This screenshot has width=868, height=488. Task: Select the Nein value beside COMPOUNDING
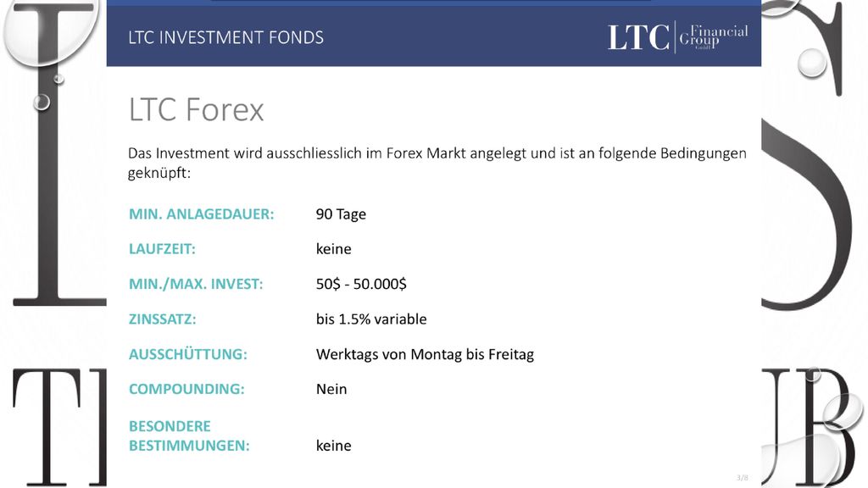[331, 389]
